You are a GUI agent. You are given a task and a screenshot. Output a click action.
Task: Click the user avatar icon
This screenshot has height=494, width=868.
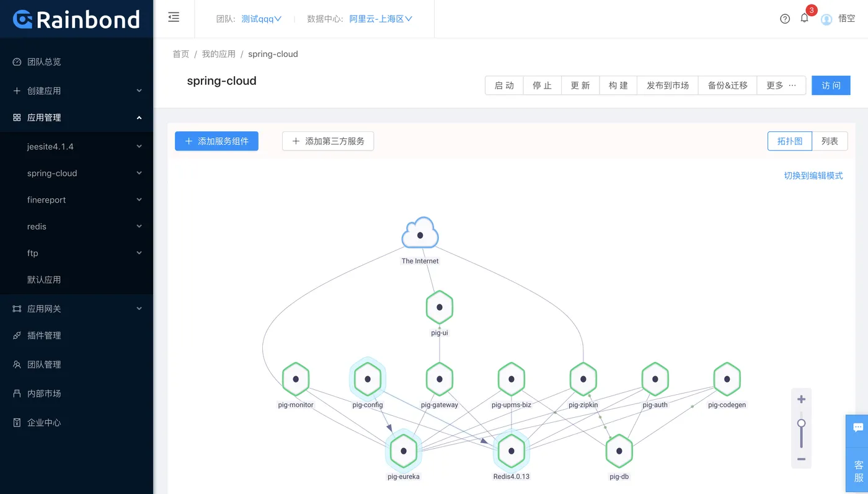(x=826, y=19)
